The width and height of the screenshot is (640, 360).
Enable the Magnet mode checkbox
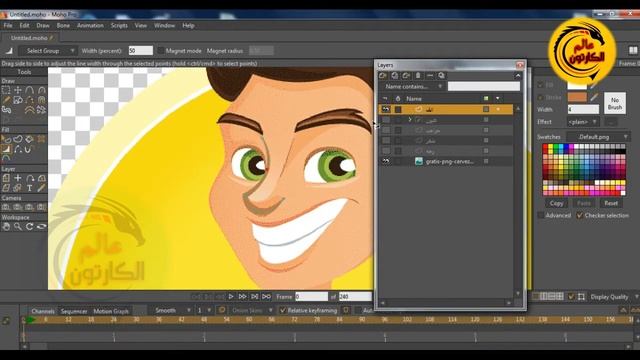pyautogui.click(x=161, y=51)
